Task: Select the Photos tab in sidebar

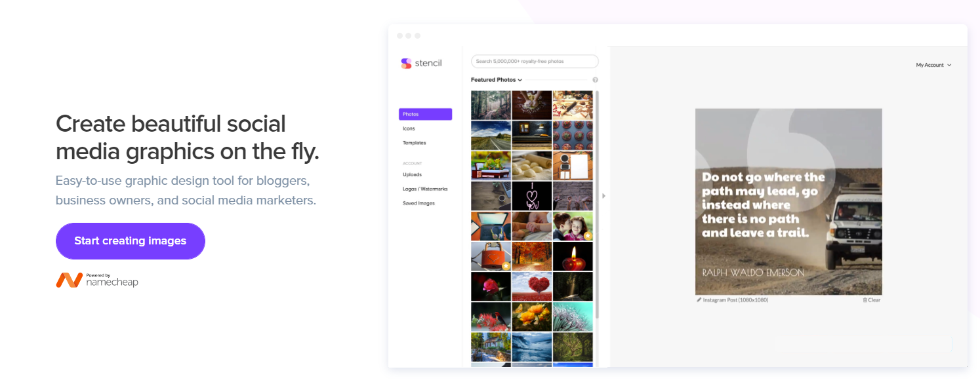Action: pyautogui.click(x=425, y=114)
